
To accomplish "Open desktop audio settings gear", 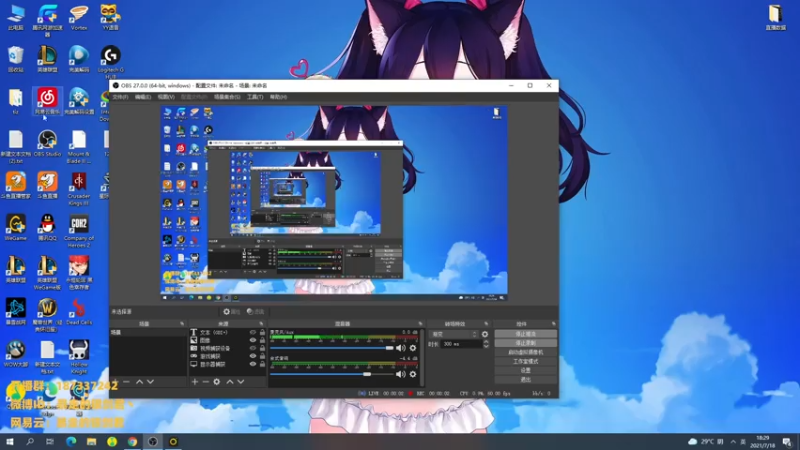I will click(413, 374).
